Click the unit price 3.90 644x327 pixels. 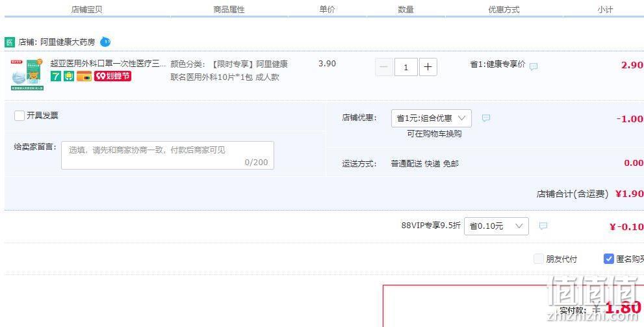(327, 64)
